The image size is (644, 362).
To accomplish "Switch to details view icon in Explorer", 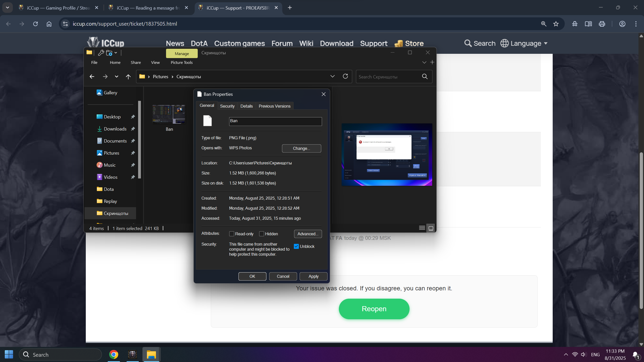I will click(422, 228).
